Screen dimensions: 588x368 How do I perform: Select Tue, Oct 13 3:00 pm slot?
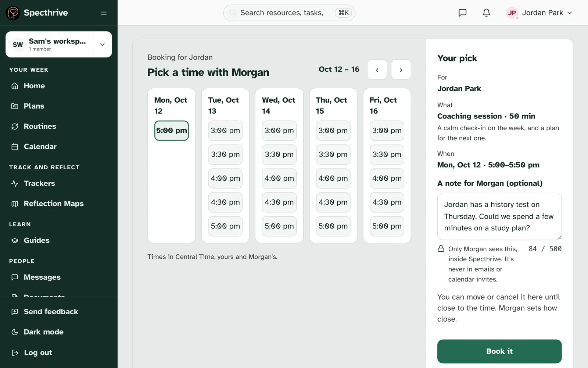coord(225,131)
